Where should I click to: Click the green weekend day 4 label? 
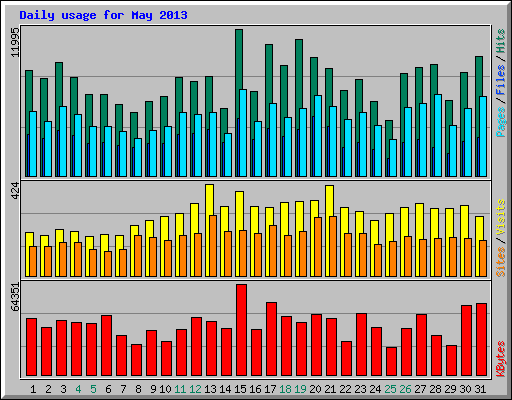[x=78, y=389]
